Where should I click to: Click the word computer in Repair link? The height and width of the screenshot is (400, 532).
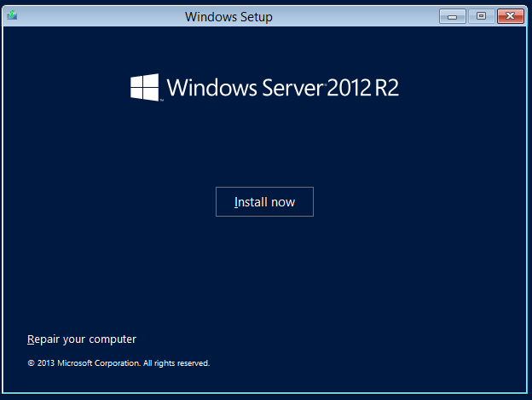click(x=113, y=339)
